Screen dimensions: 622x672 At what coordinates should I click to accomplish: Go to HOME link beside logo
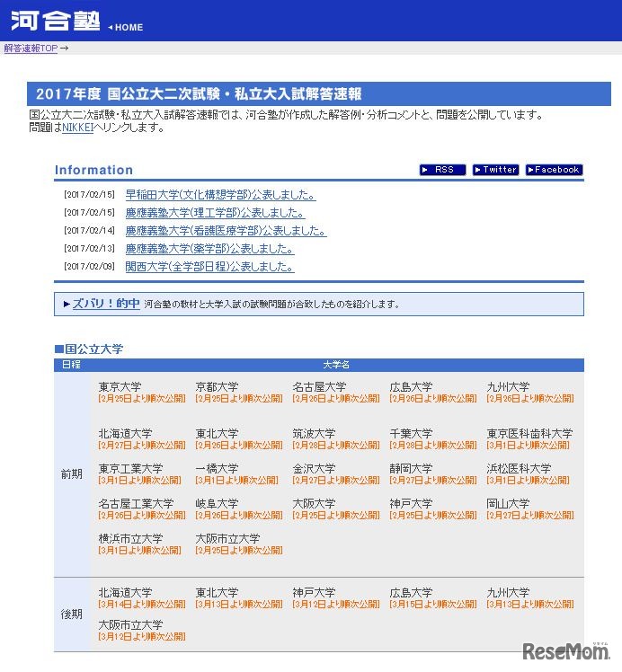pyautogui.click(x=126, y=27)
